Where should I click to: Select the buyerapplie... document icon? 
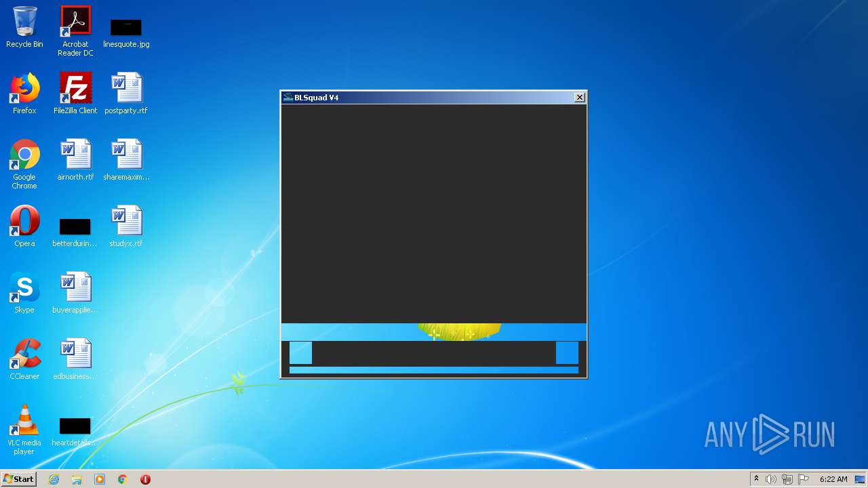tap(75, 293)
